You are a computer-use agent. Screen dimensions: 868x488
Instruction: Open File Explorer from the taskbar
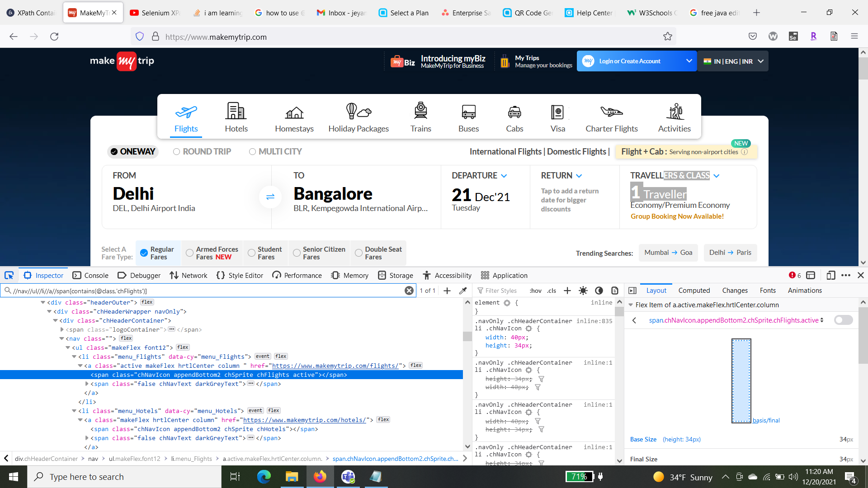pos(292,477)
